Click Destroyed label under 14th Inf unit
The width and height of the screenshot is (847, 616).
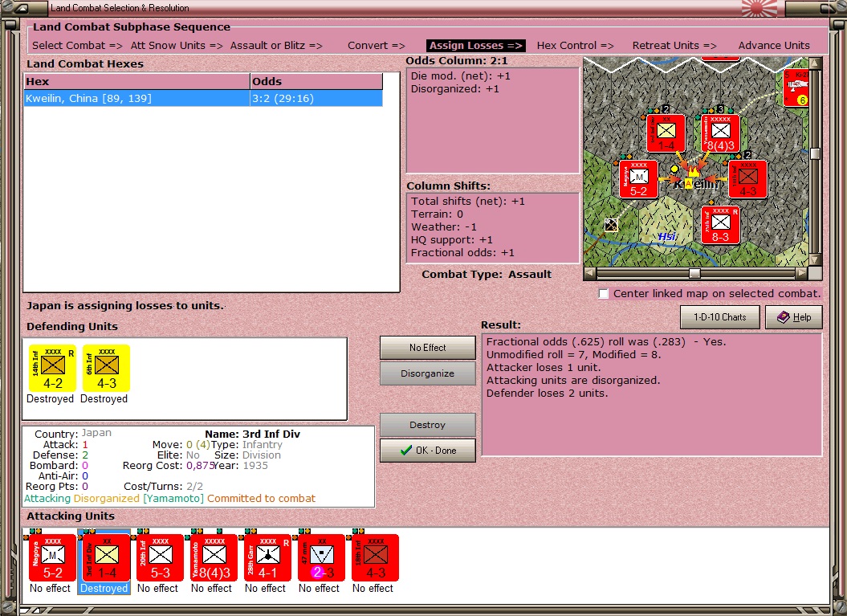point(51,399)
